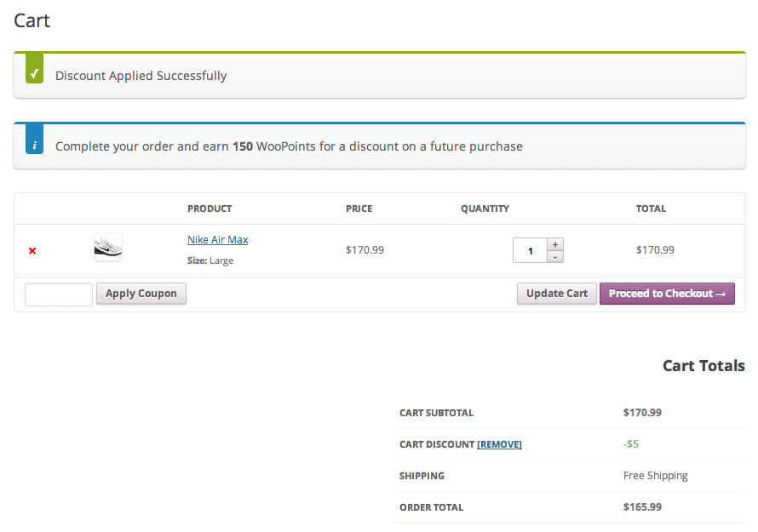Open the Nike Air Max shoe thumbnail
The height and width of the screenshot is (532, 758).
108,247
